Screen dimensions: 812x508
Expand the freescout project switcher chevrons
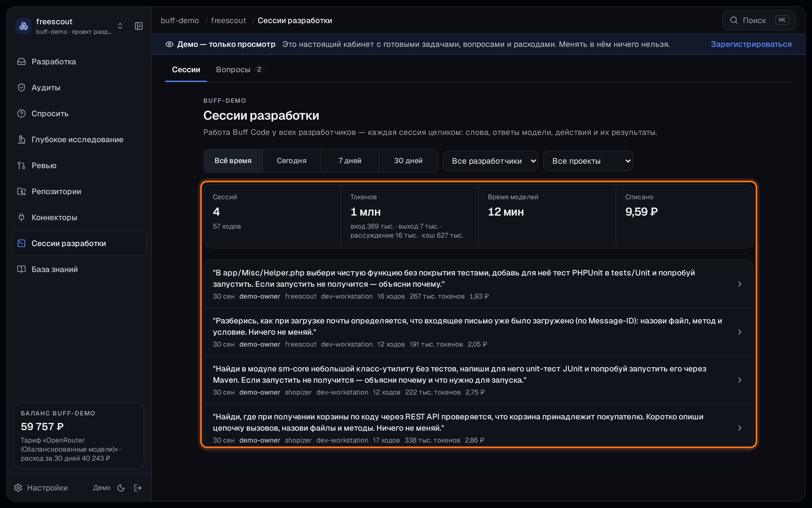(120, 26)
